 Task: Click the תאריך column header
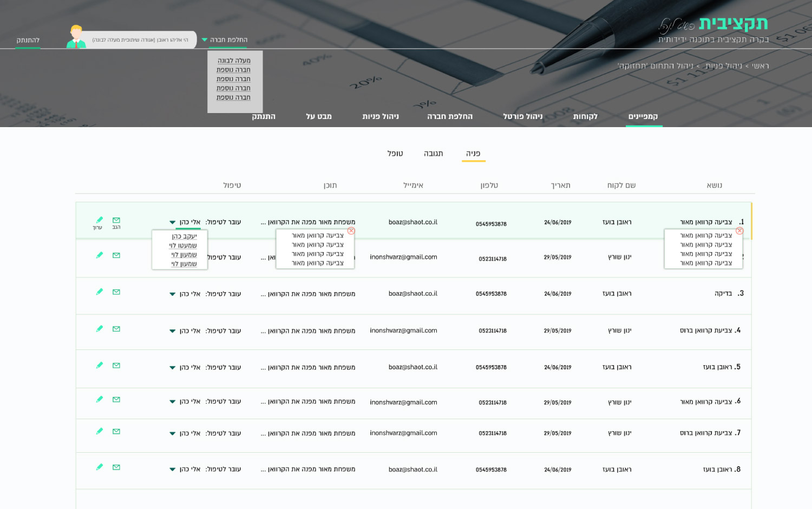point(561,186)
